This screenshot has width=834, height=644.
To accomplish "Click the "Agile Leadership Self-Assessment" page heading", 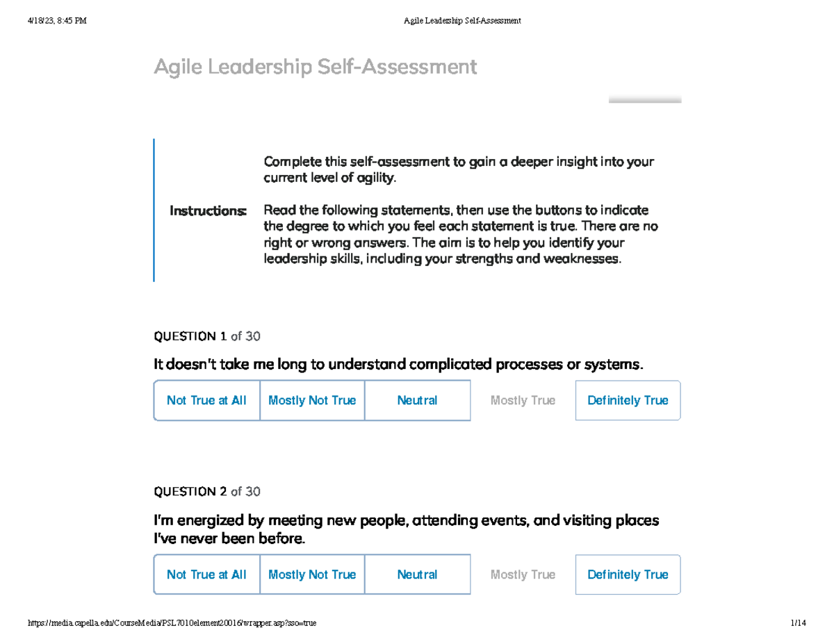I will (316, 67).
